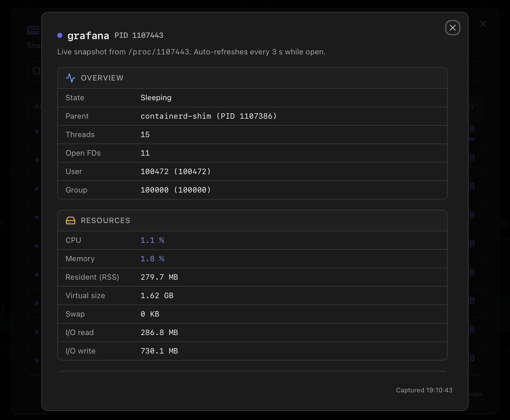This screenshot has height=420, width=510.
Task: Click the I/O read value 286.8 MB
Action: tap(159, 332)
